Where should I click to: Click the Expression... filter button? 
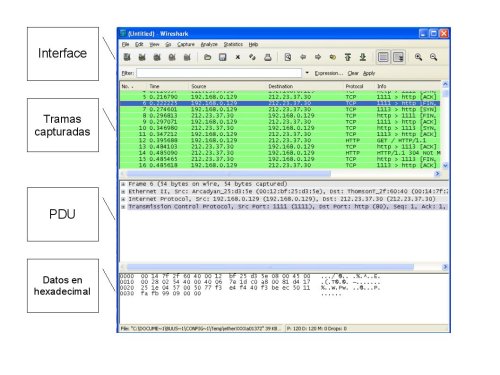point(329,73)
